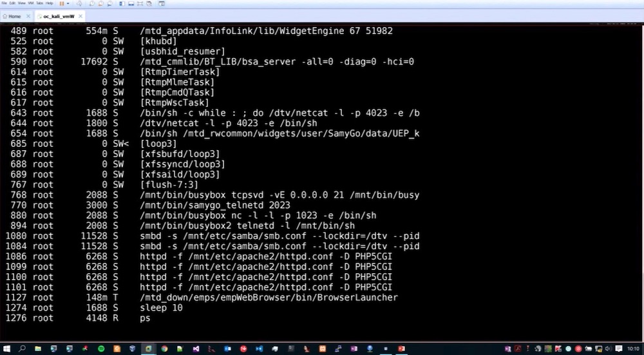
Task: Open Google Chrome from the taskbar
Action: 164,349
